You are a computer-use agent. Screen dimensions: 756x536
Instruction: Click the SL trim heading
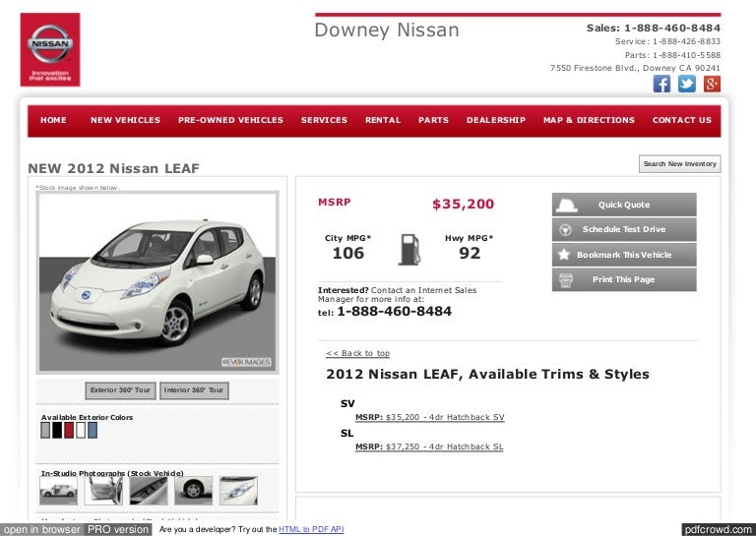click(x=346, y=433)
